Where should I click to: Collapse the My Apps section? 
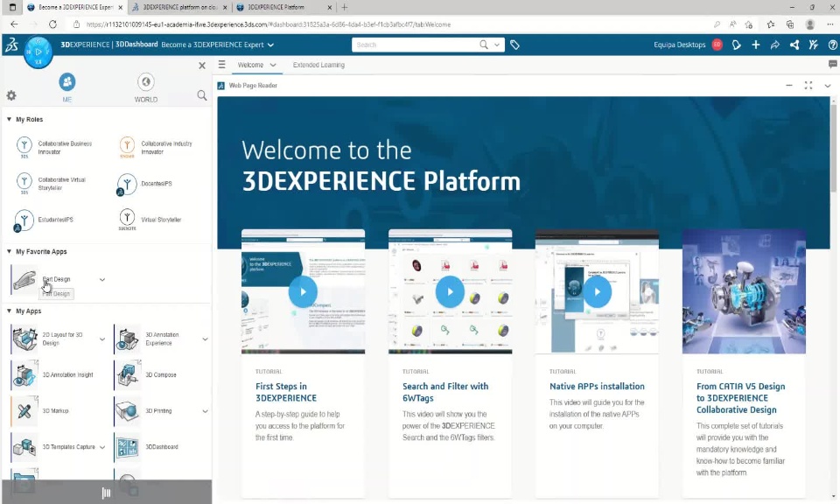pyautogui.click(x=9, y=311)
